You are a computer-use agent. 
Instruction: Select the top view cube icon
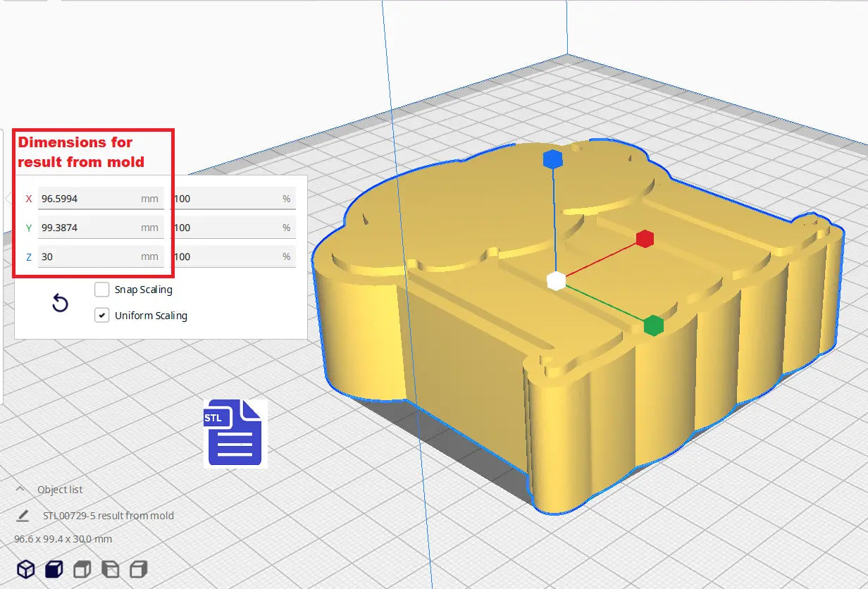pyautogui.click(x=82, y=569)
